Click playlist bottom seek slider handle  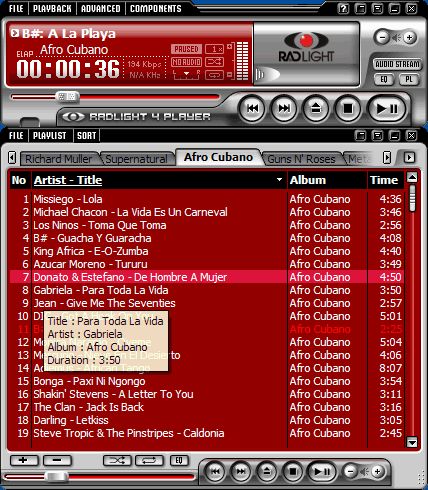[57, 476]
